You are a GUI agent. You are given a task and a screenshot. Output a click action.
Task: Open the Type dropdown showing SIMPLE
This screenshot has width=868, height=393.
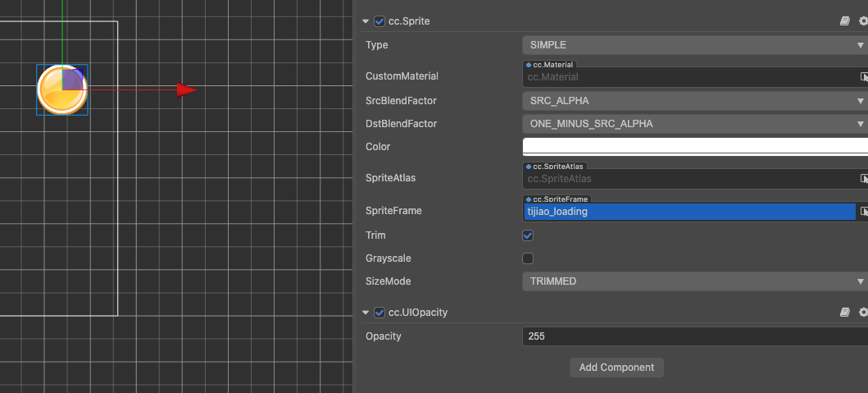(694, 45)
